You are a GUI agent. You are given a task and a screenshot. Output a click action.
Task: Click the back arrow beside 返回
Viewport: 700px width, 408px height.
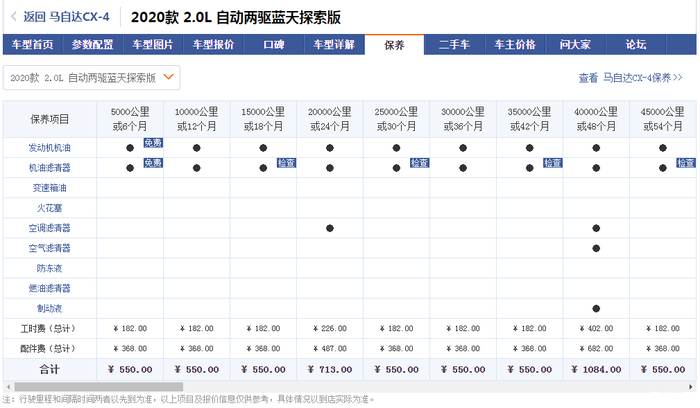[x=12, y=17]
